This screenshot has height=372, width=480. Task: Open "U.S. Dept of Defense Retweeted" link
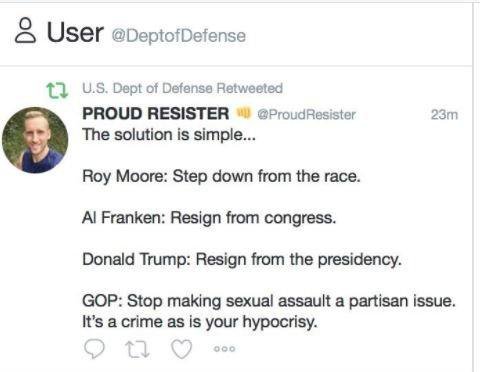tap(183, 88)
